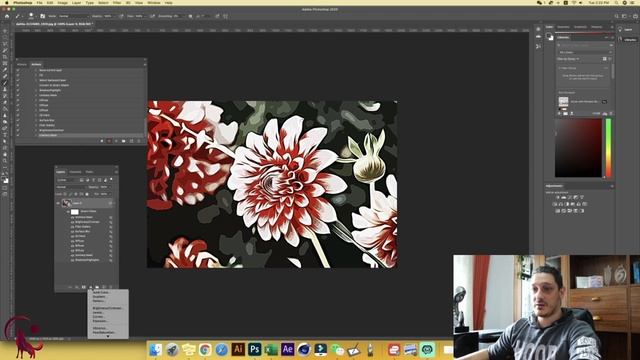Click the Record button in Actions panel
Viewport: 640px width, 360px height.
[109, 141]
